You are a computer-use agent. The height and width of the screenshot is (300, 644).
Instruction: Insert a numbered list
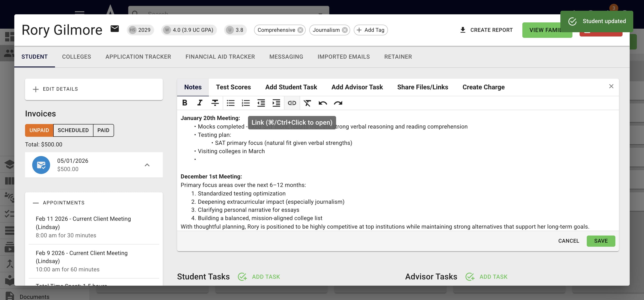pyautogui.click(x=246, y=103)
